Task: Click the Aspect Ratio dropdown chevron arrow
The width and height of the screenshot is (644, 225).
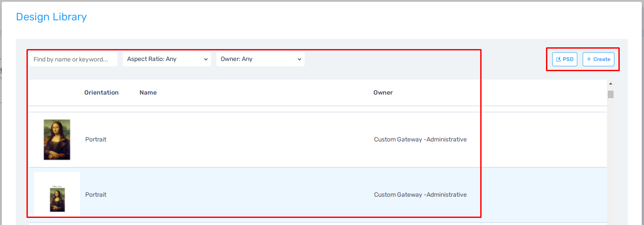Action: click(206, 59)
